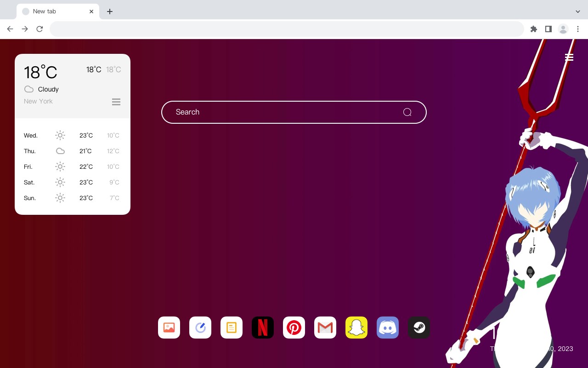Click into the Search field
This screenshot has width=588, height=368.
(x=294, y=112)
